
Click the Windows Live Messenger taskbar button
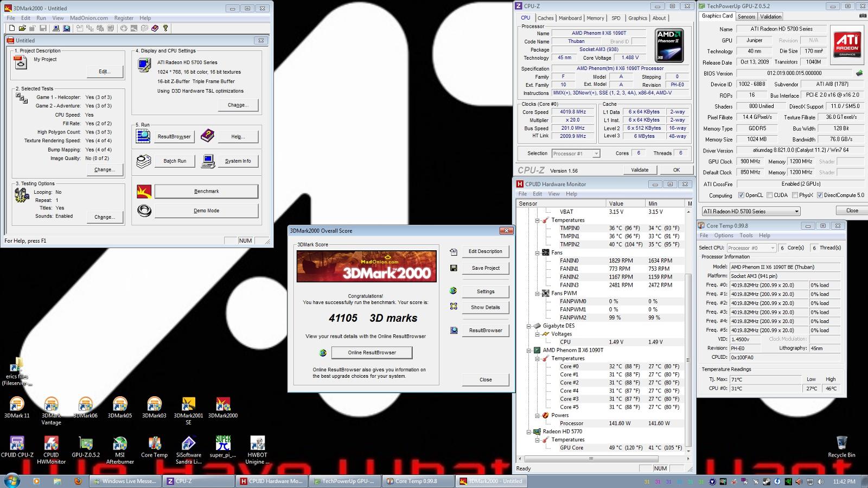tap(125, 481)
